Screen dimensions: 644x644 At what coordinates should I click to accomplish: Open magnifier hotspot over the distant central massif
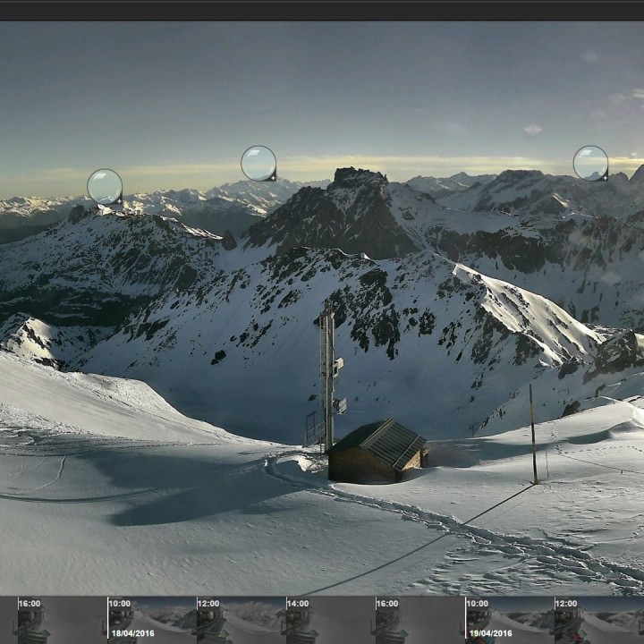258,163
